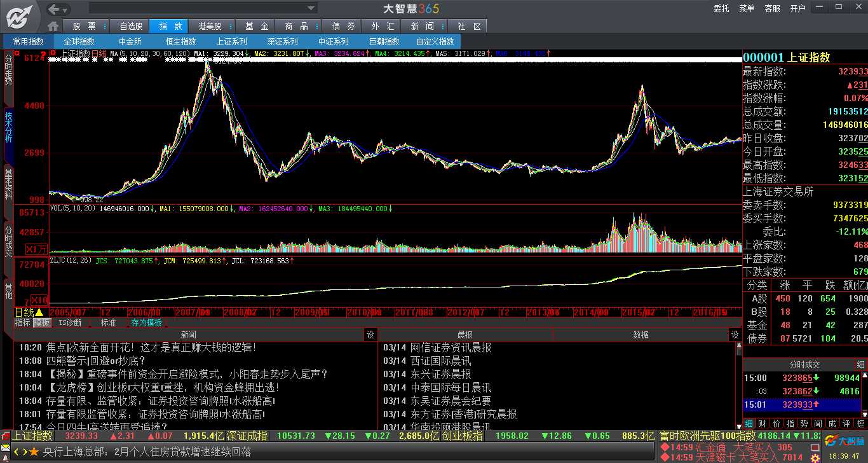Viewport: 868px width, 463px height.
Task: Select the 巨潮指数 sub-tab
Action: (x=384, y=41)
